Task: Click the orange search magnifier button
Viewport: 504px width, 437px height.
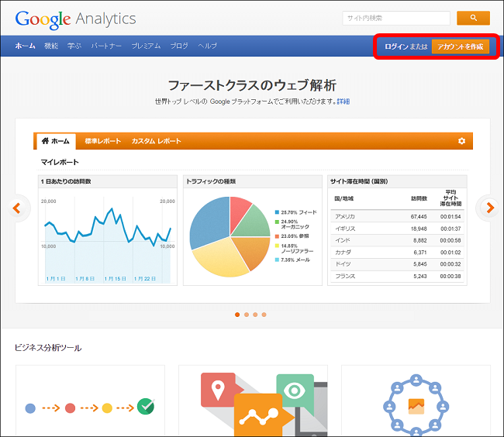Action: tap(473, 18)
